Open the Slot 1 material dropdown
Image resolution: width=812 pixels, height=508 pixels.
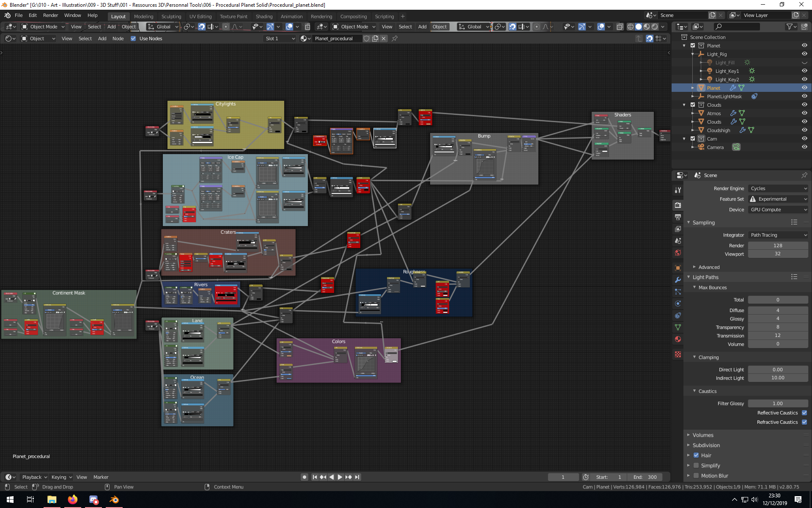tap(280, 39)
